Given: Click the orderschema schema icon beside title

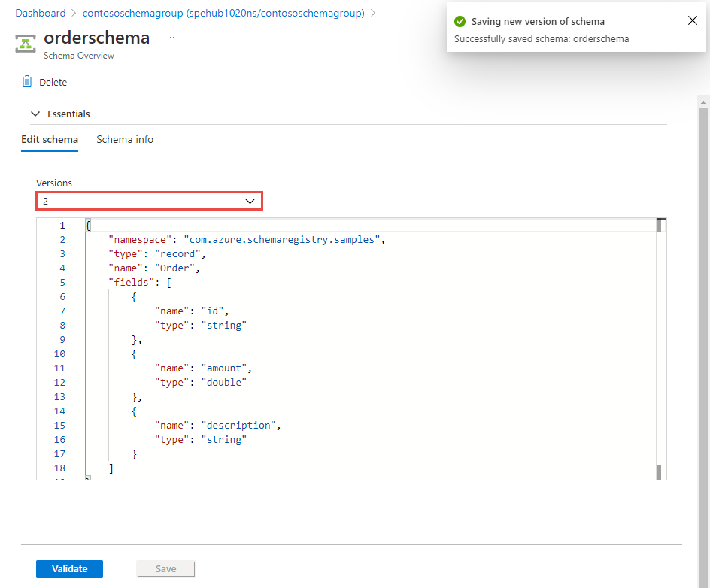Looking at the screenshot, I should (x=26, y=42).
